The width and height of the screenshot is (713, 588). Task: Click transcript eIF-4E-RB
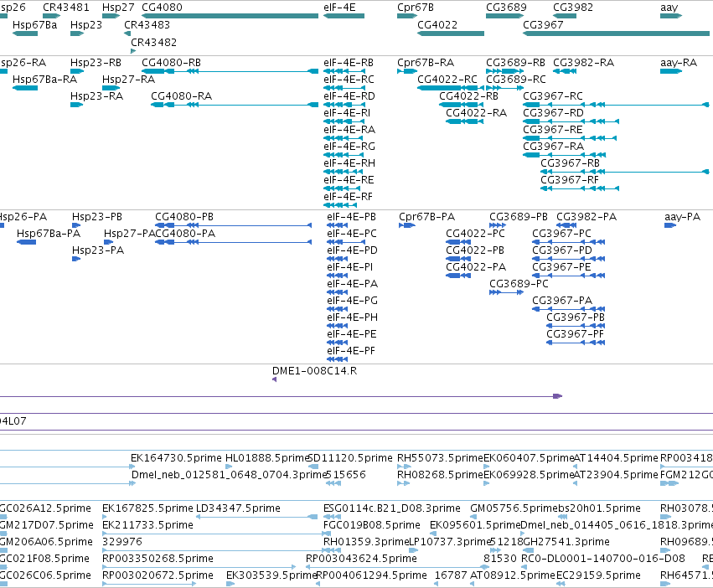point(344,71)
